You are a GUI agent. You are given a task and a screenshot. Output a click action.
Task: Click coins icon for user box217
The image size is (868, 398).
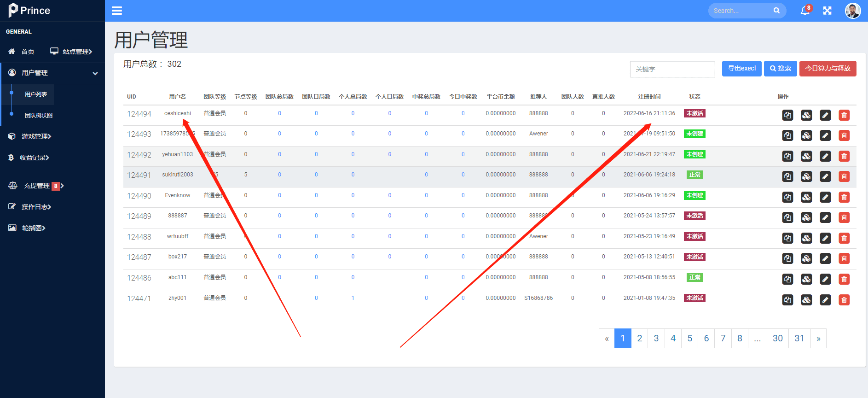tap(806, 258)
